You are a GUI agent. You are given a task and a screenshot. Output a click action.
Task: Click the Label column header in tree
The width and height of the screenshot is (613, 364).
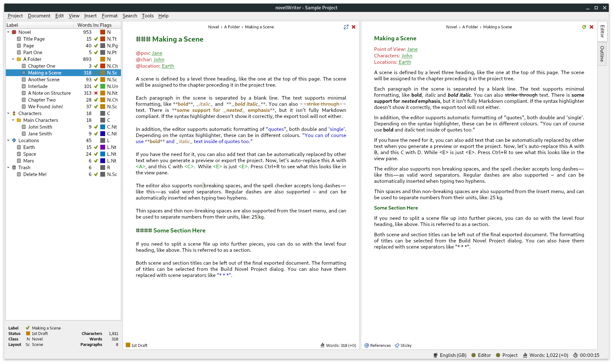(x=40, y=25)
